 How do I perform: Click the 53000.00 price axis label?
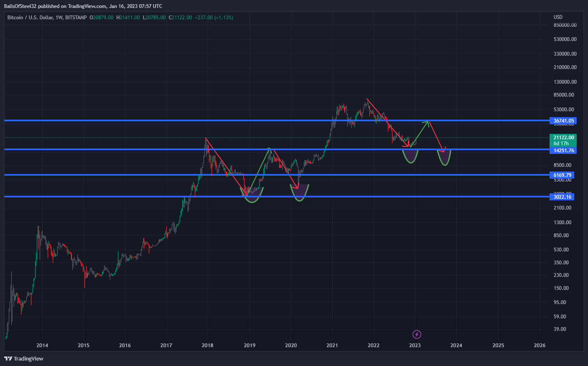(x=564, y=110)
